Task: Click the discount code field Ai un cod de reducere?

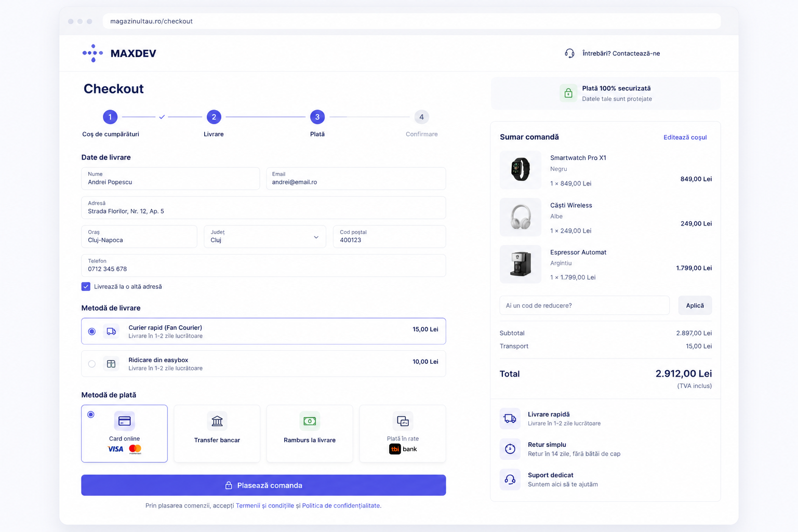Action: tap(584, 305)
